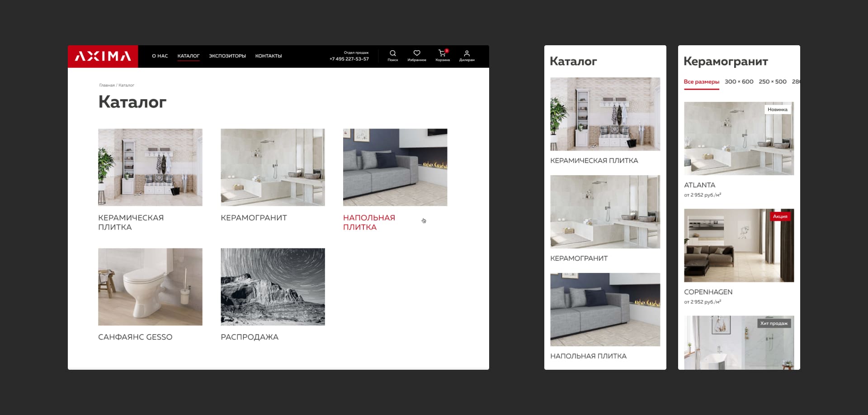Open the search icon in header

pos(392,54)
